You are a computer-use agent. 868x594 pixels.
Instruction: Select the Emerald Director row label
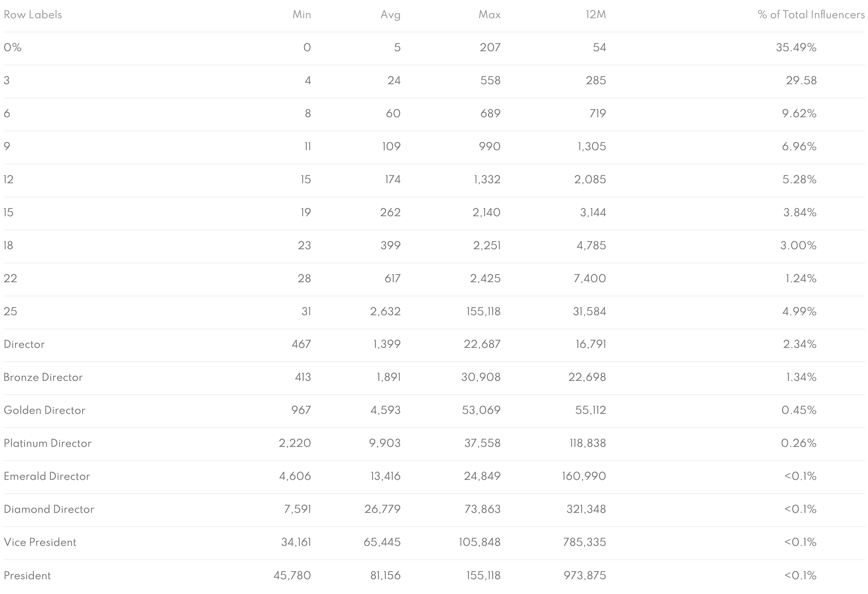click(47, 476)
